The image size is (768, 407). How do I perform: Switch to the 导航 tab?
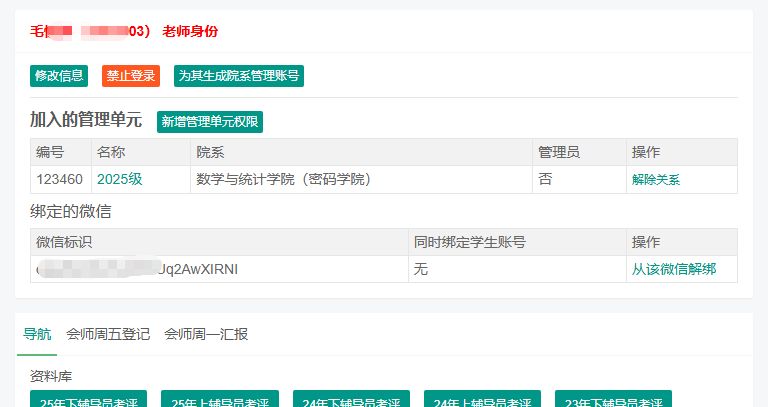click(x=37, y=334)
